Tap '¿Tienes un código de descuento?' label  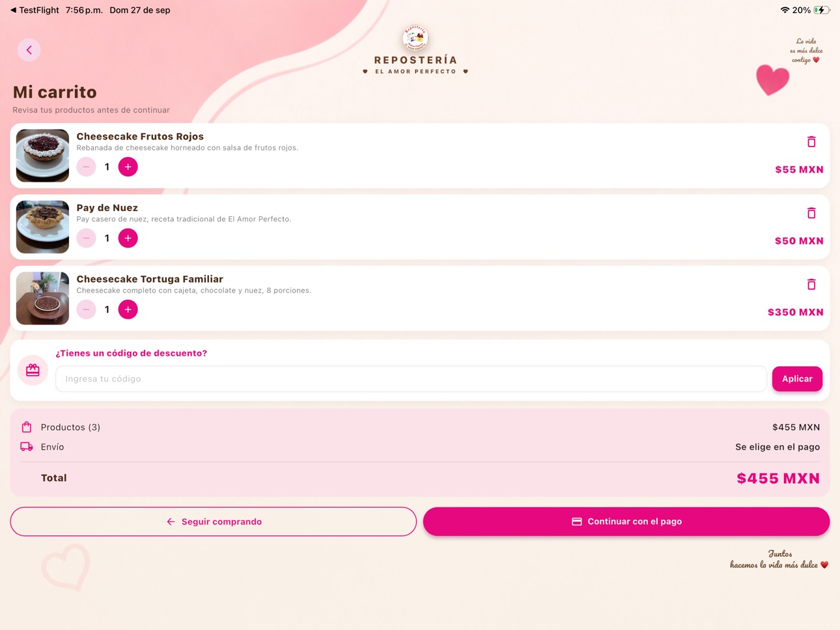pos(131,353)
